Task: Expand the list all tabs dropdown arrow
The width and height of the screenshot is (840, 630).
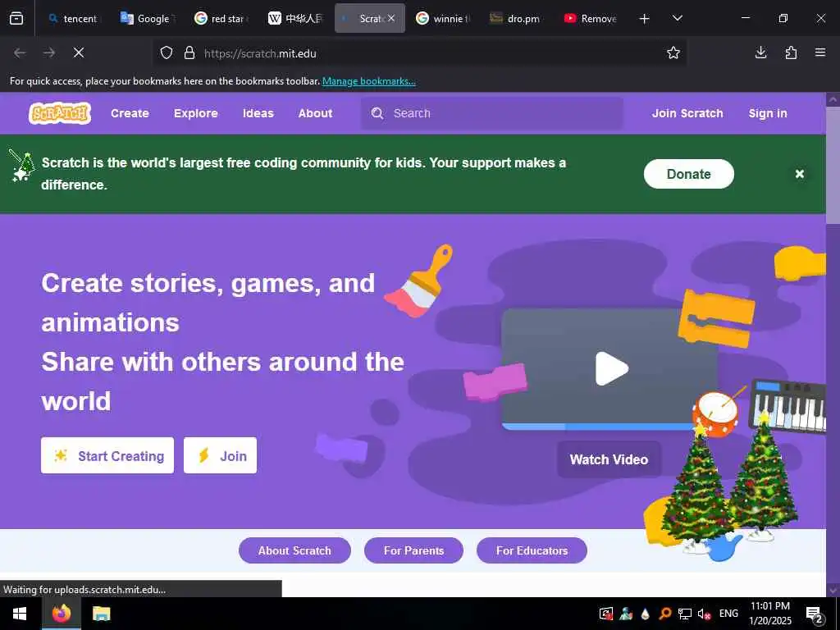Action: click(x=677, y=19)
